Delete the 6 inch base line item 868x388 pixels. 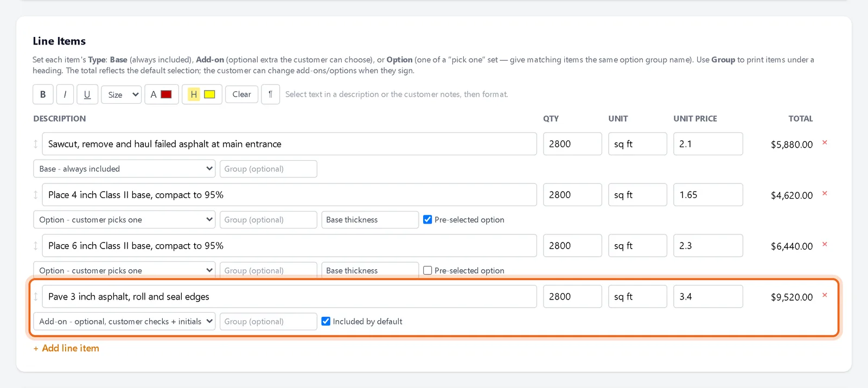[x=825, y=245]
